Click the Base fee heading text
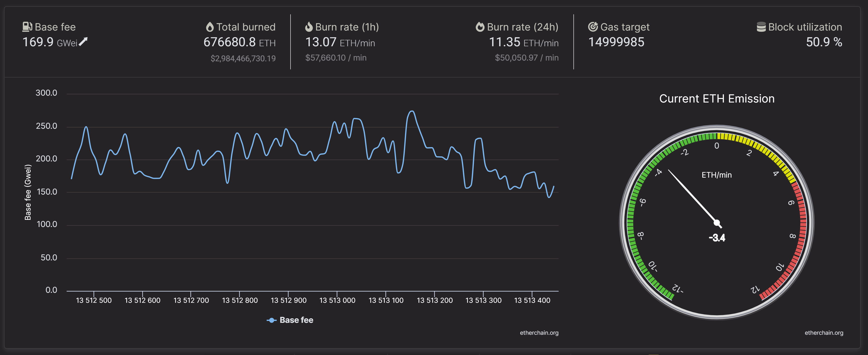The image size is (868, 355). click(x=55, y=27)
